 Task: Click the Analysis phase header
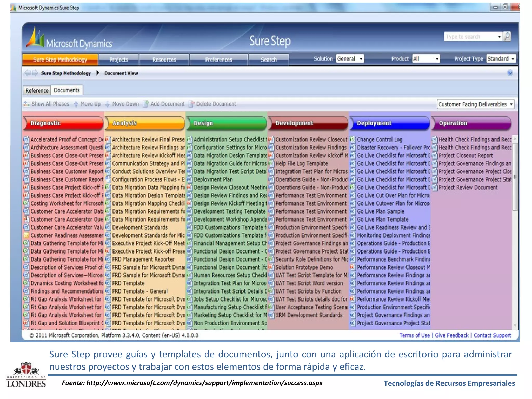(x=145, y=123)
